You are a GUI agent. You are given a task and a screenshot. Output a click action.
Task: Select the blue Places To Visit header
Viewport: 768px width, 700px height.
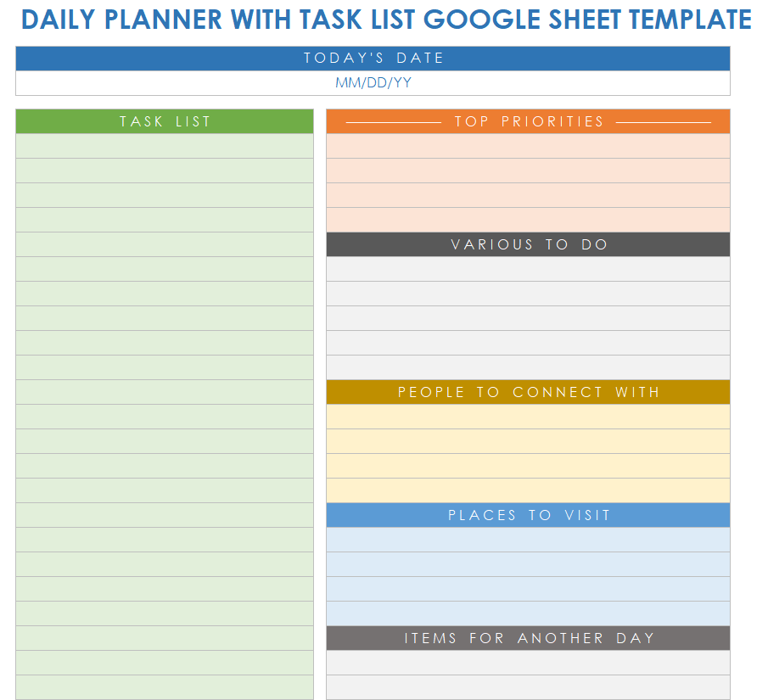(528, 515)
